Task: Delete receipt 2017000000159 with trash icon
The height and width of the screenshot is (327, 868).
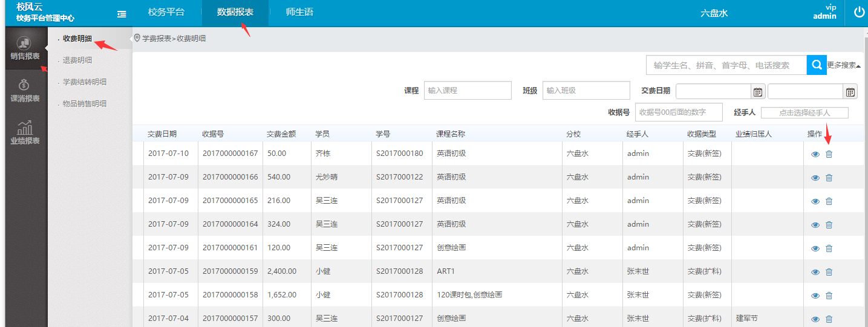Action: click(829, 272)
